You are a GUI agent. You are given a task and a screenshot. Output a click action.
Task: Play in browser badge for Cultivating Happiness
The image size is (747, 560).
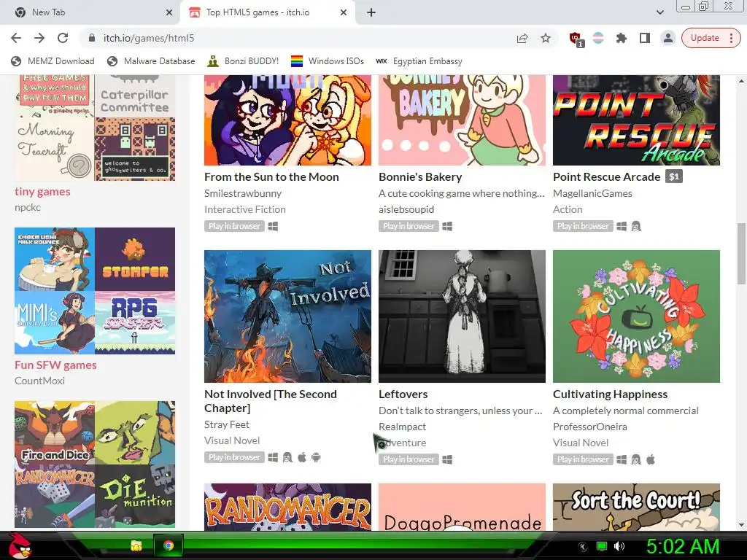(x=583, y=459)
